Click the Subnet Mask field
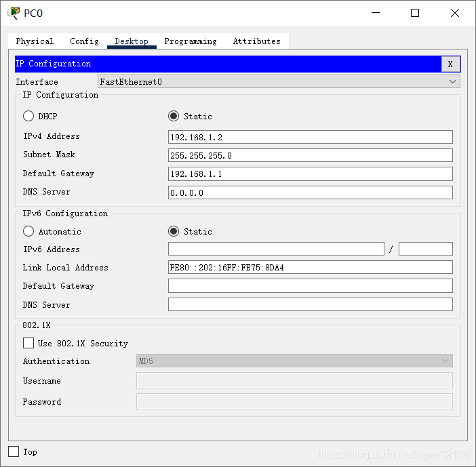This screenshot has height=467, width=476. 311,155
